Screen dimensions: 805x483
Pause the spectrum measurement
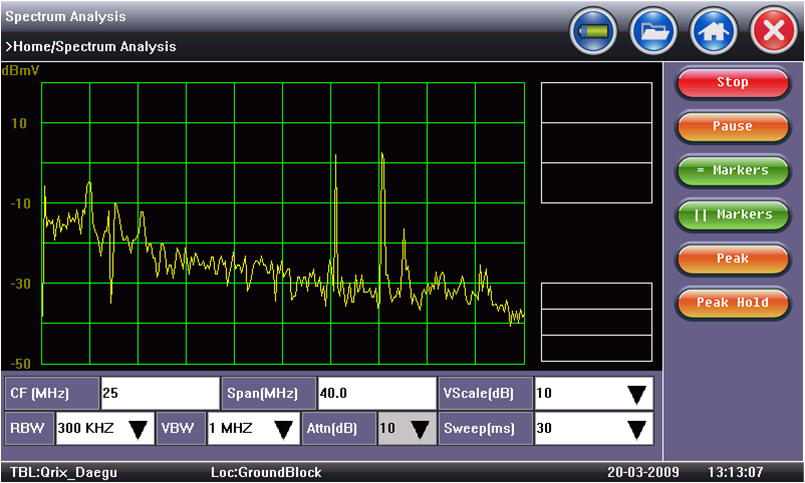(733, 127)
